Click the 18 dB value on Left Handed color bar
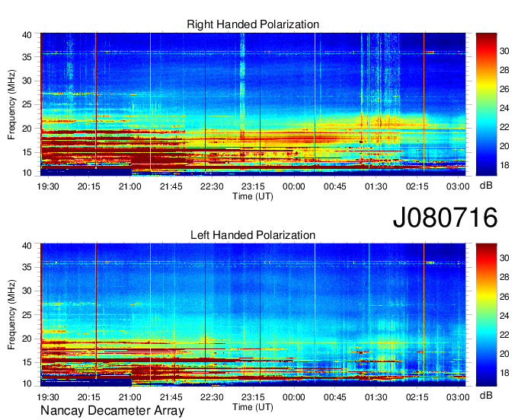The image size is (518, 420). (504, 373)
